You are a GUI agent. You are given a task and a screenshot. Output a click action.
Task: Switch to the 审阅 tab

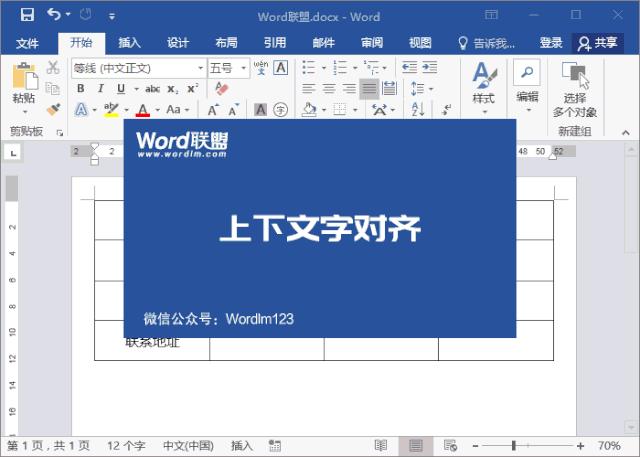click(372, 43)
